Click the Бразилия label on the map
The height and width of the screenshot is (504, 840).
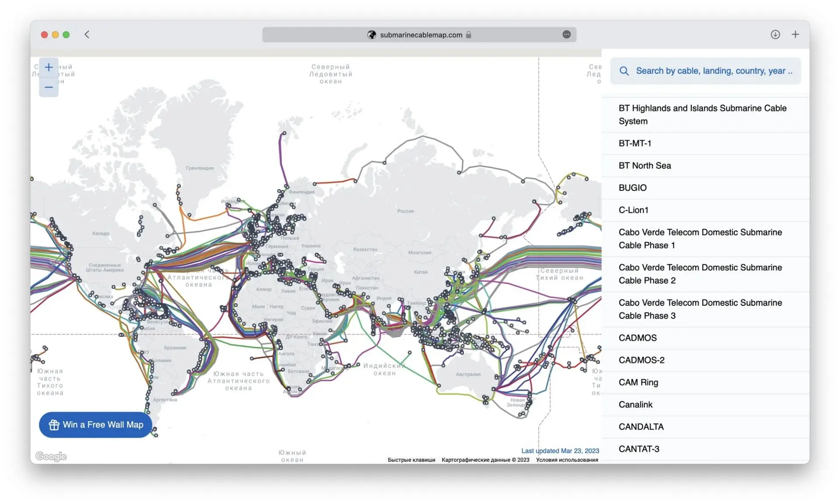click(x=175, y=348)
